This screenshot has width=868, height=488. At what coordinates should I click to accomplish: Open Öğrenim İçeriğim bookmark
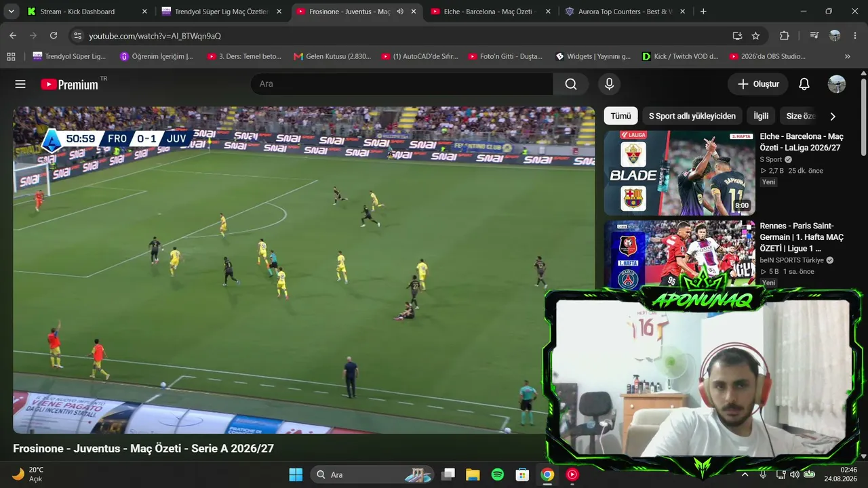(x=156, y=56)
